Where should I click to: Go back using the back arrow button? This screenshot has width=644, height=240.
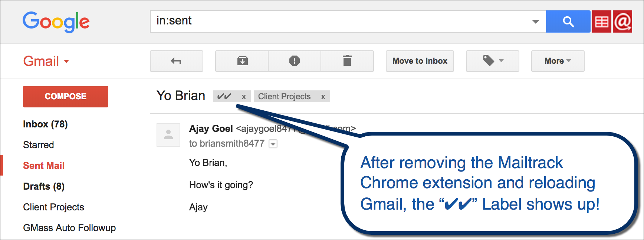click(176, 61)
